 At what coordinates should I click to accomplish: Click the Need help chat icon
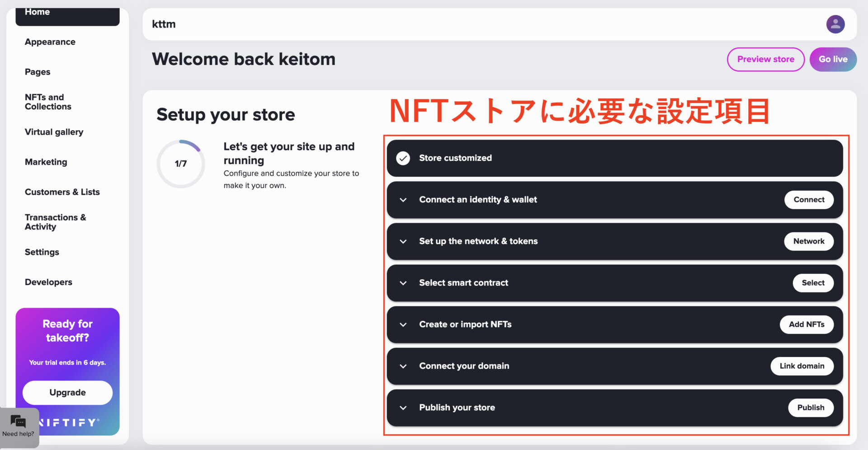click(18, 422)
